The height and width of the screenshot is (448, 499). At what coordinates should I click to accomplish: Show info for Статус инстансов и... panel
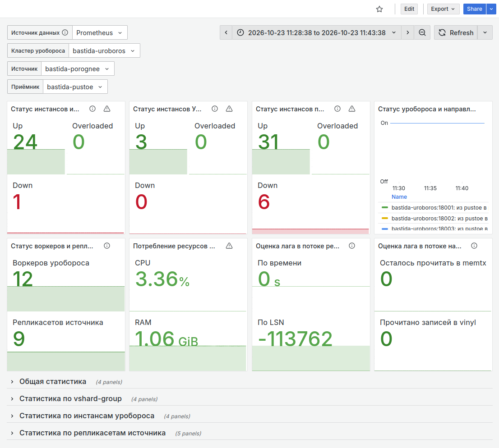coord(92,109)
